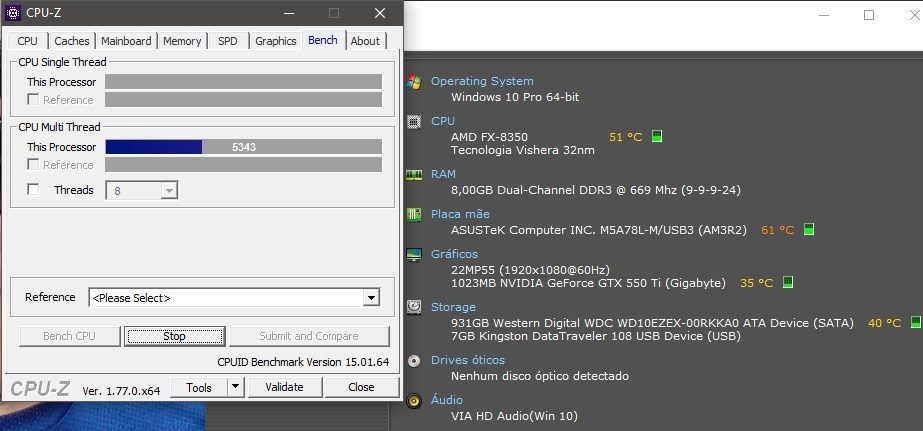Click the 8,00GB Dual-Channel DDR3 text
This screenshot has width=923, height=431.
point(596,190)
